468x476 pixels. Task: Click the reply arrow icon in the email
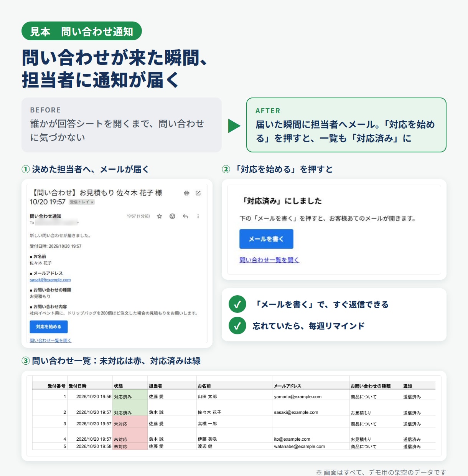click(185, 216)
